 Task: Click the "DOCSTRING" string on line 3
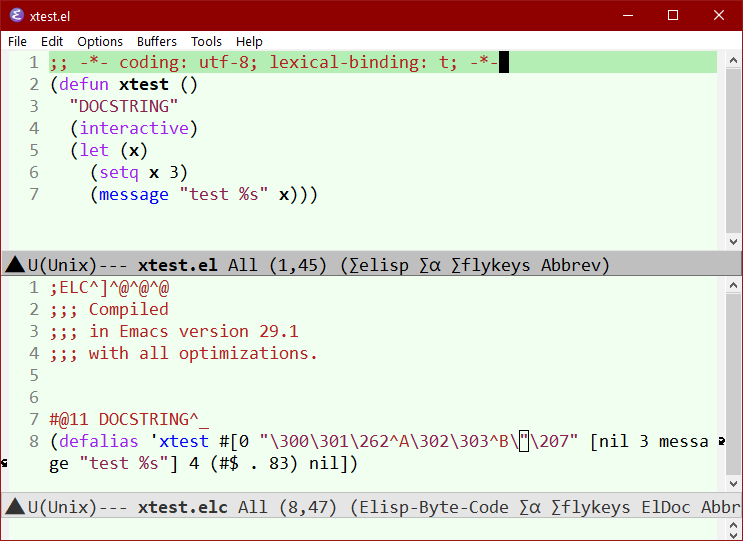pyautogui.click(x=124, y=106)
